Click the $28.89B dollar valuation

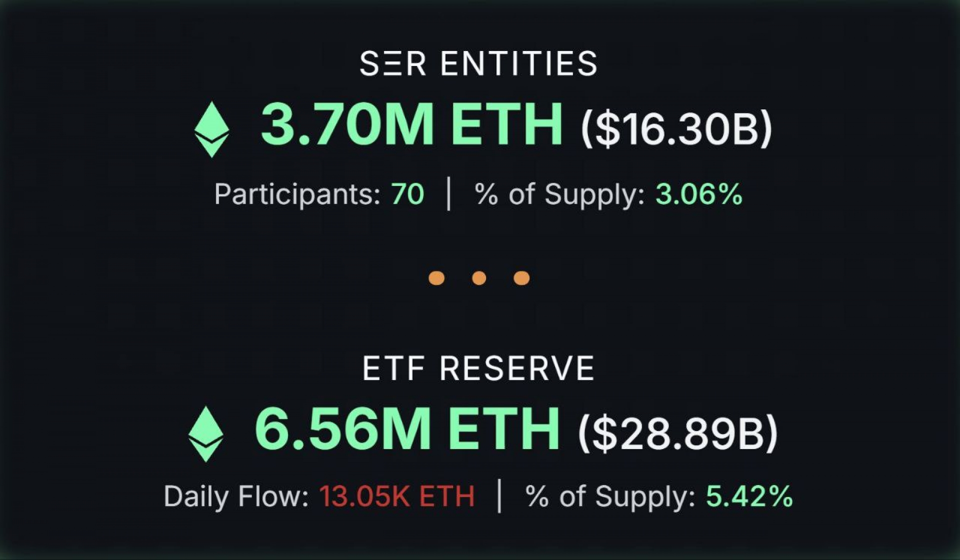pyautogui.click(x=678, y=433)
